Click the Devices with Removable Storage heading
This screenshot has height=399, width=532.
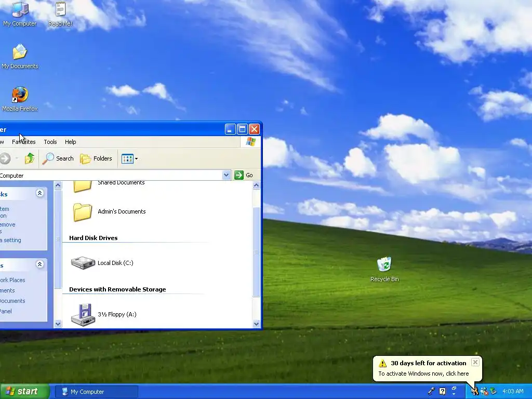(x=117, y=289)
